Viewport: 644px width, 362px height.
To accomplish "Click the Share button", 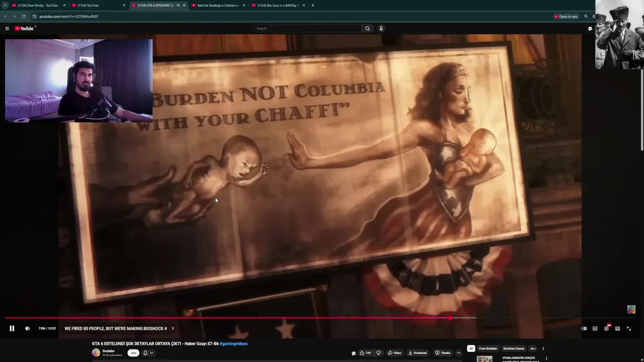I will tap(394, 353).
